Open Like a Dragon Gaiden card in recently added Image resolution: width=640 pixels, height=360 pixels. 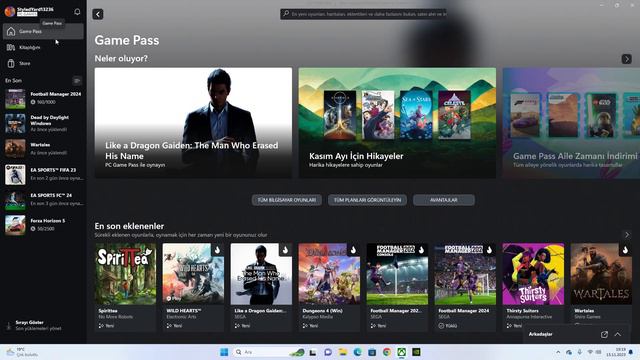pyautogui.click(x=261, y=287)
